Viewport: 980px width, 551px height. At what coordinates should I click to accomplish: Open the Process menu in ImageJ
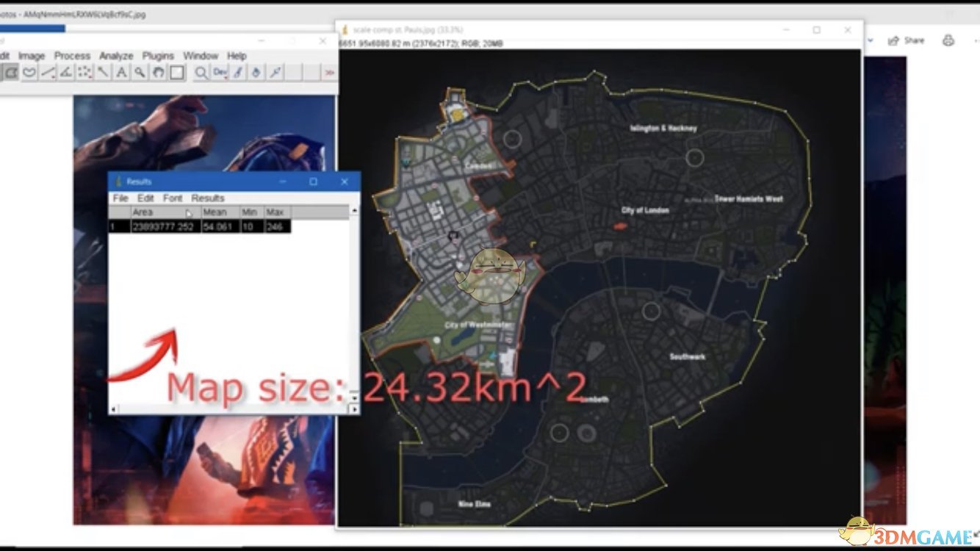(x=72, y=56)
